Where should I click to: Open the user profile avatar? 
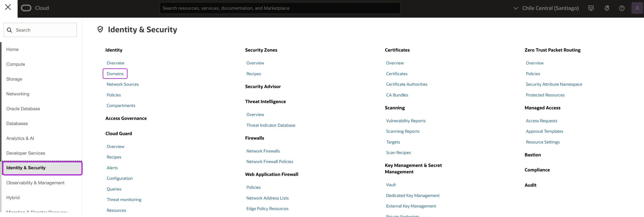(637, 8)
